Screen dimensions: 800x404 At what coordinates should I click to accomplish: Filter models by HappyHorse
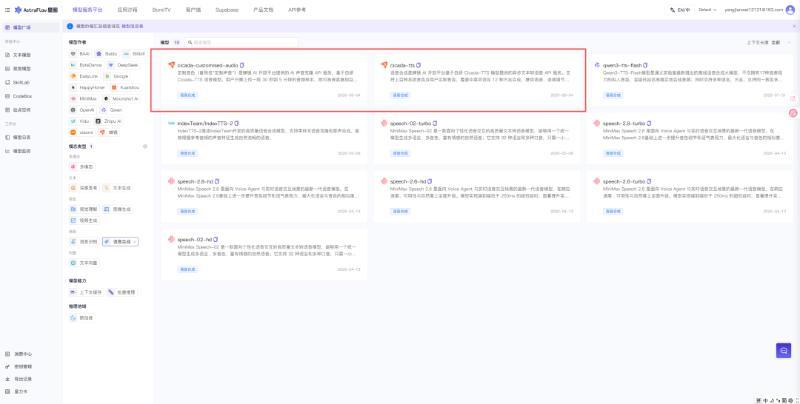coord(87,88)
